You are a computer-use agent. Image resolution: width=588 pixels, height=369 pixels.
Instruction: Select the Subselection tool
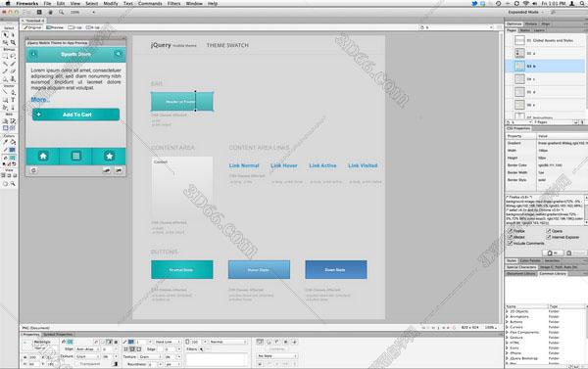pos(13,34)
